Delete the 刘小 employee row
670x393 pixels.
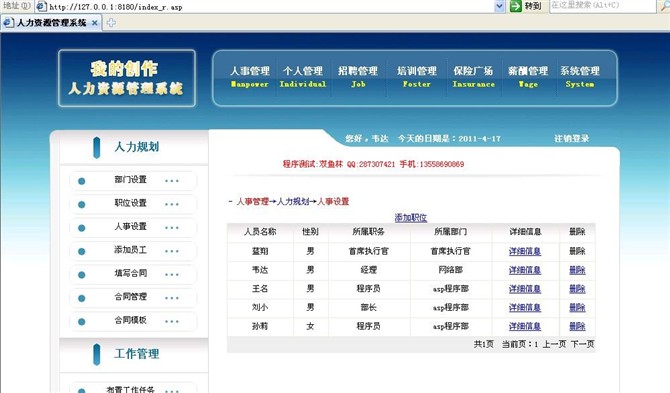(x=577, y=308)
